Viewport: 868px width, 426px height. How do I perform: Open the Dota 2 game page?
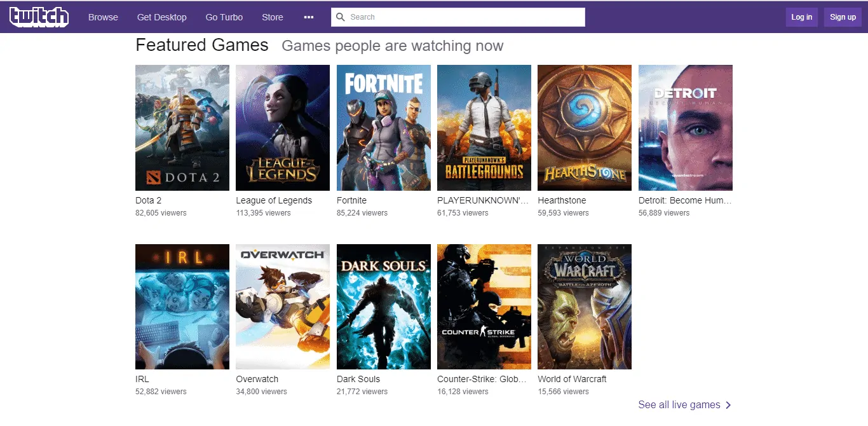point(182,127)
